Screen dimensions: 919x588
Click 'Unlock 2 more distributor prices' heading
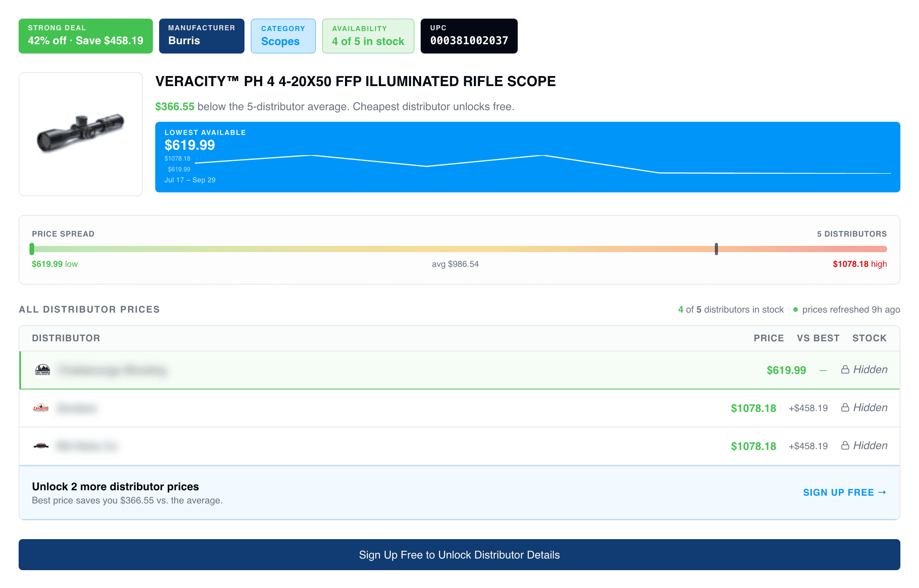click(115, 486)
